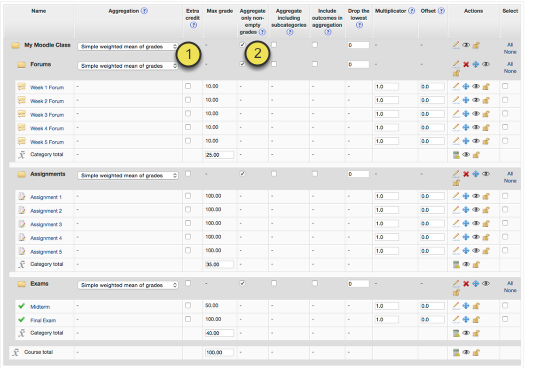This screenshot has height=368, width=540.
Task: Click Week 3 Forum max grade 10.00
Action: 212,114
